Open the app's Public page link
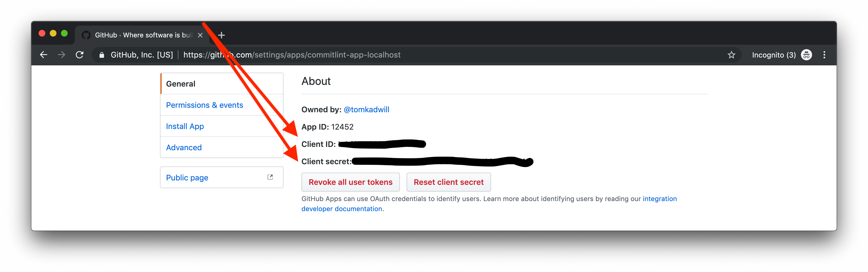The image size is (868, 272). [x=187, y=177]
